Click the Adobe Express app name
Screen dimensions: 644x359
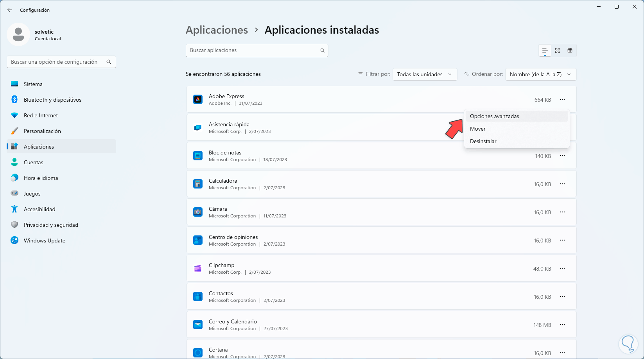tap(226, 96)
